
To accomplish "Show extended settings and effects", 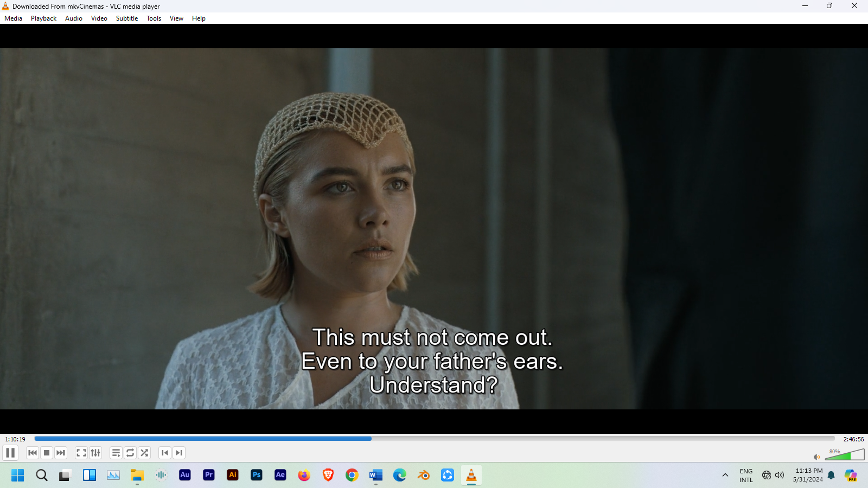I will 95,453.
